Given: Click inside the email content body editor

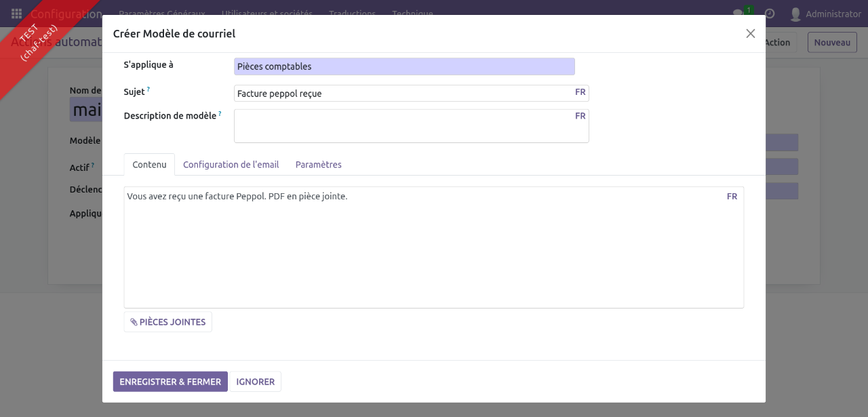Looking at the screenshot, I should [433, 251].
